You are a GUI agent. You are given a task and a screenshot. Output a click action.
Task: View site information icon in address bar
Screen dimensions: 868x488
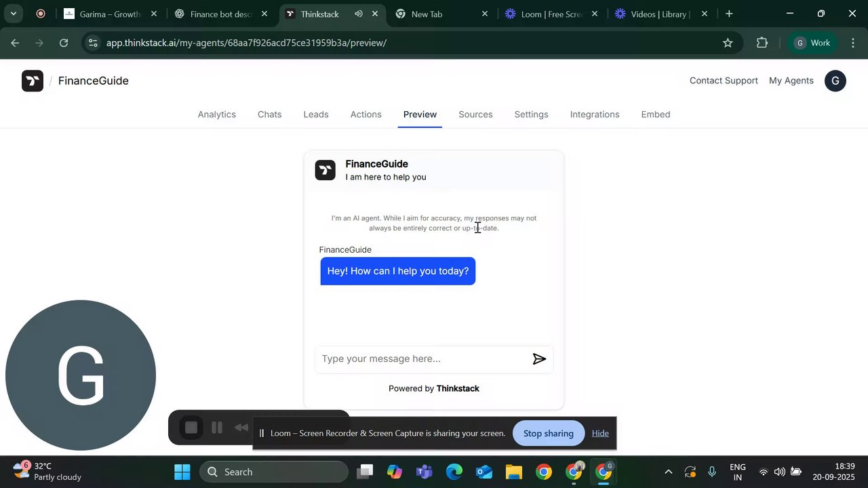94,43
